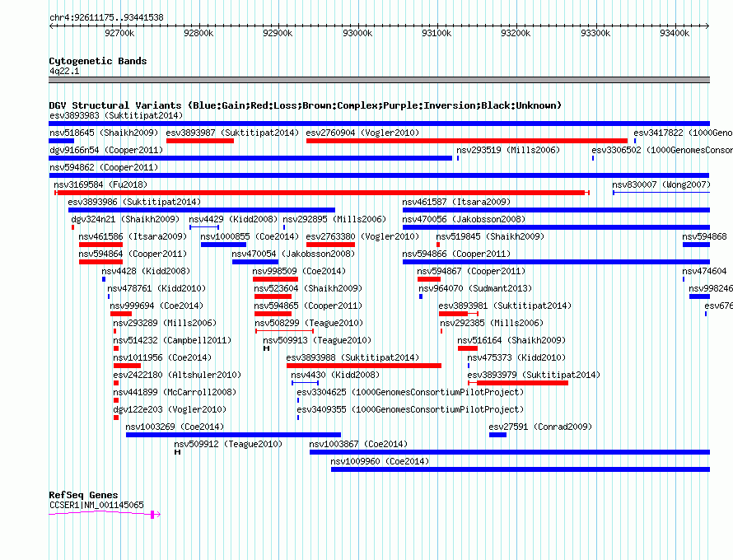This screenshot has width=733, height=560.
Task: Select the nsv1003867 (Coe2014) label
Action: click(358, 444)
